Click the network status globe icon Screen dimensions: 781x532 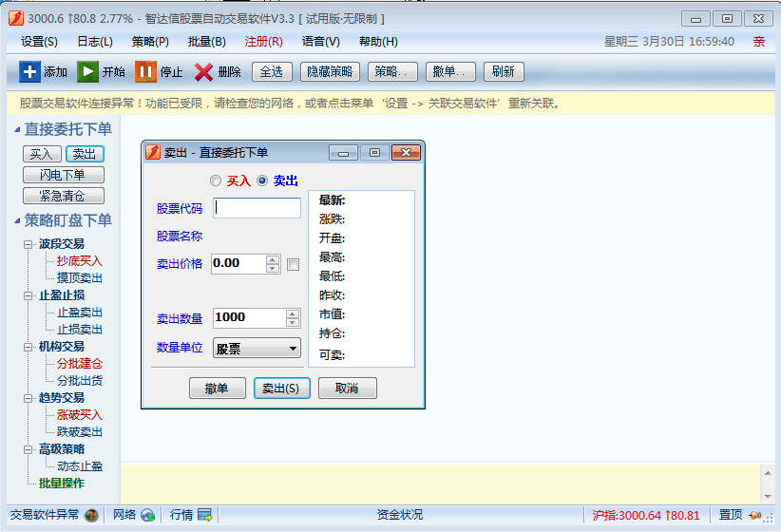(x=148, y=515)
